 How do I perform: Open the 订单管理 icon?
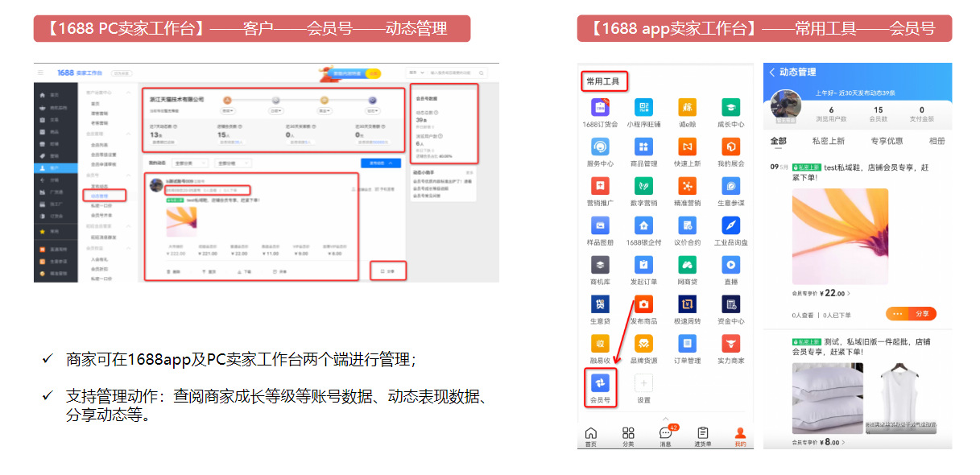coord(687,344)
